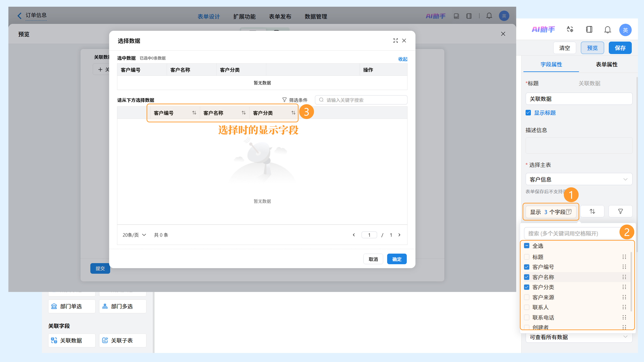644x362 pixels.
Task: Click the drag handle for 标题 field
Action: click(x=624, y=257)
